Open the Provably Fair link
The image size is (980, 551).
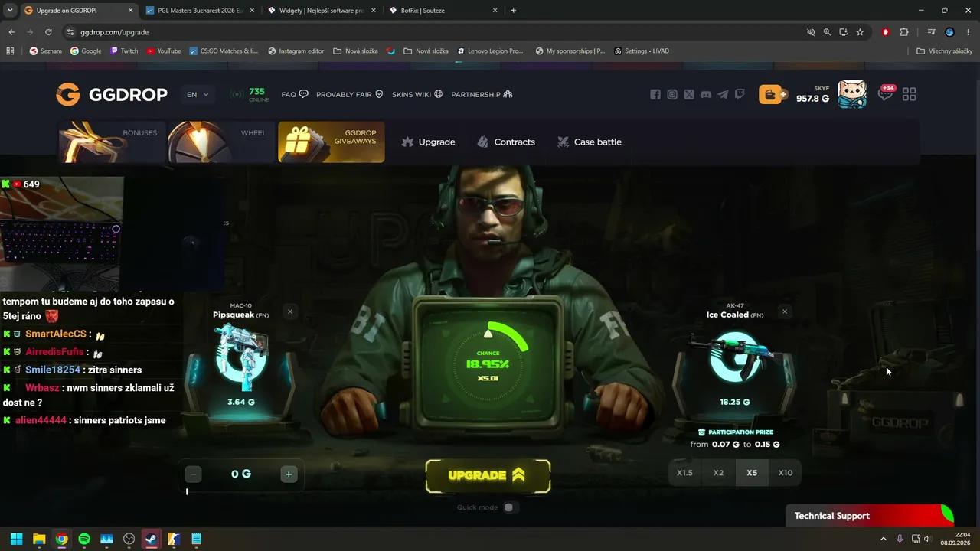[350, 94]
